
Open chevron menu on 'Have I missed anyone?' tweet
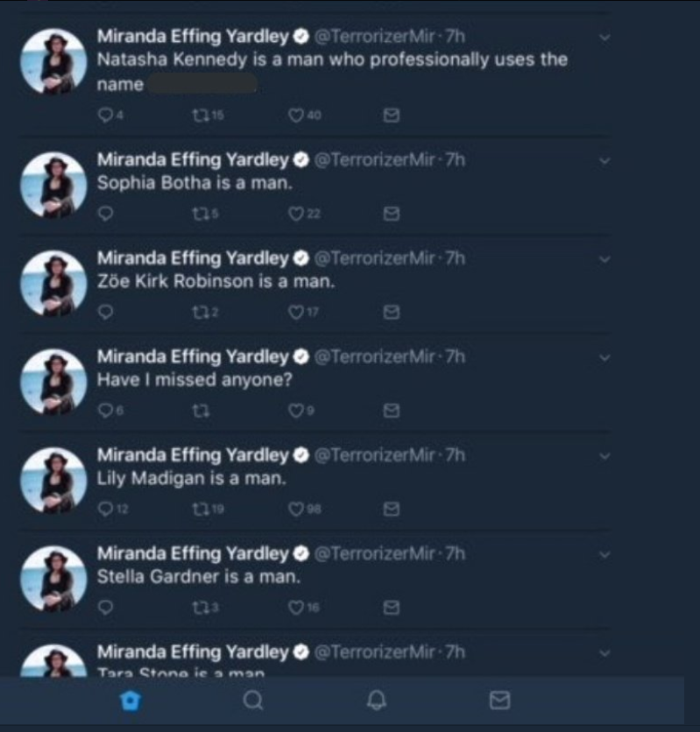point(605,358)
